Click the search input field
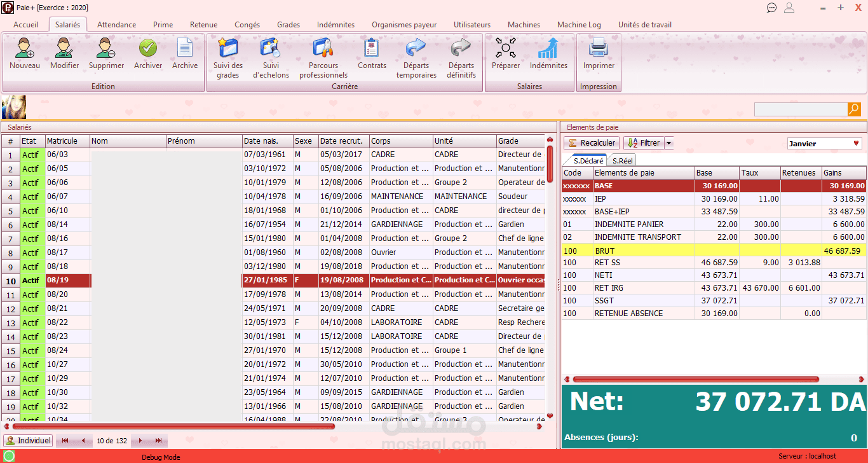Image resolution: width=868 pixels, height=463 pixels. point(801,109)
